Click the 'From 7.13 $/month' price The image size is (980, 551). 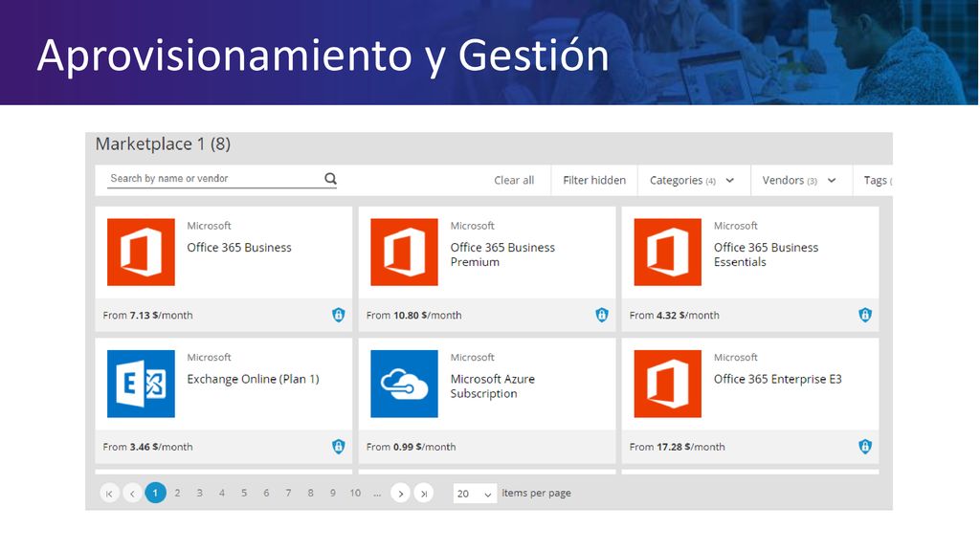[x=148, y=316]
